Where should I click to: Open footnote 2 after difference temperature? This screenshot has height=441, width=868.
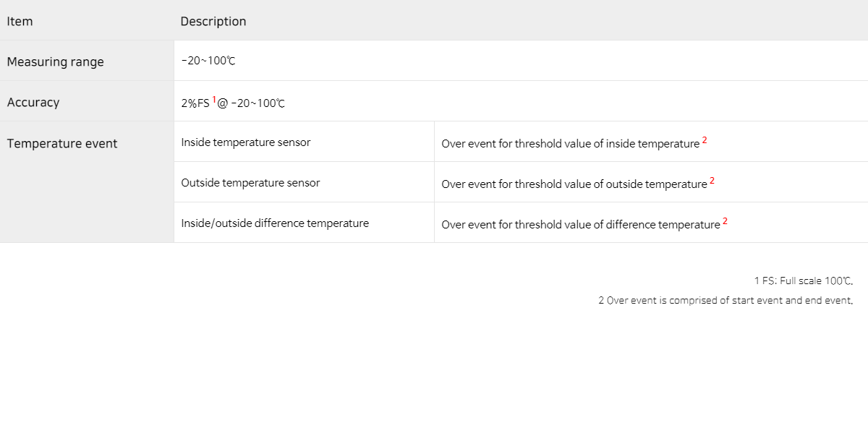(725, 221)
